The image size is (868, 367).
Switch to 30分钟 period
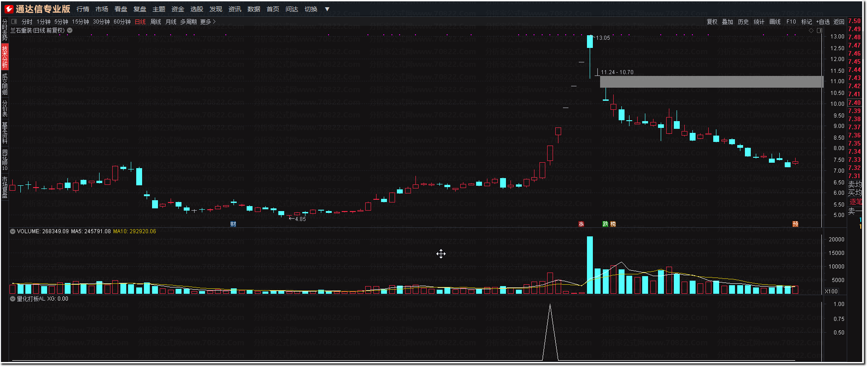[101, 22]
